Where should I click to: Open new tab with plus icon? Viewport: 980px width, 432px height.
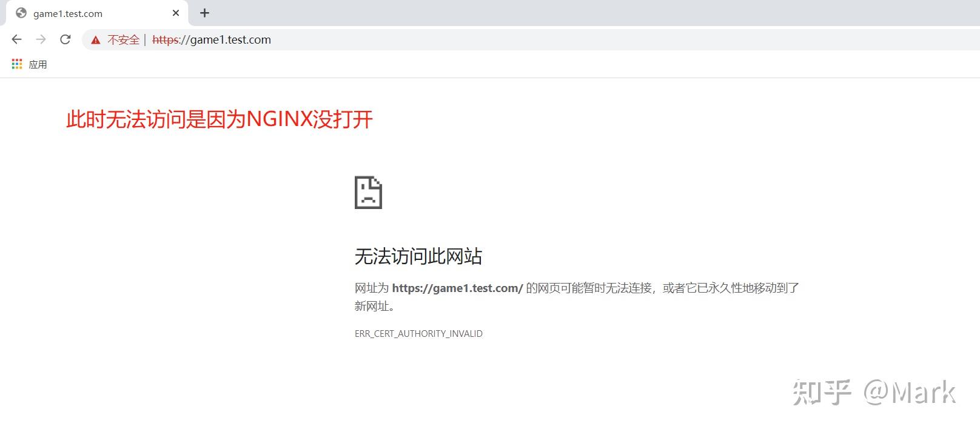(205, 13)
